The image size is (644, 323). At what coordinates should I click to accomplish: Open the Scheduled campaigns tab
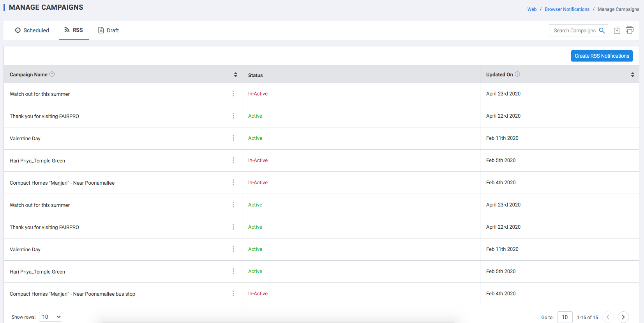(x=32, y=30)
